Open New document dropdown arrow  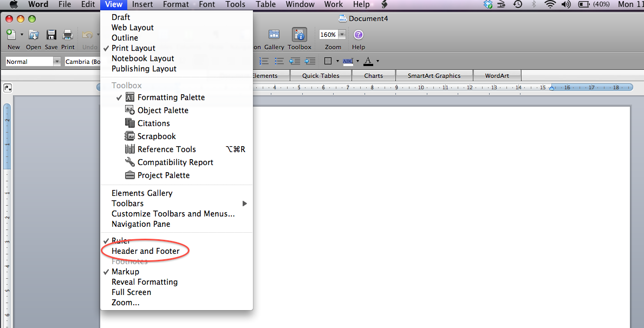pos(22,35)
